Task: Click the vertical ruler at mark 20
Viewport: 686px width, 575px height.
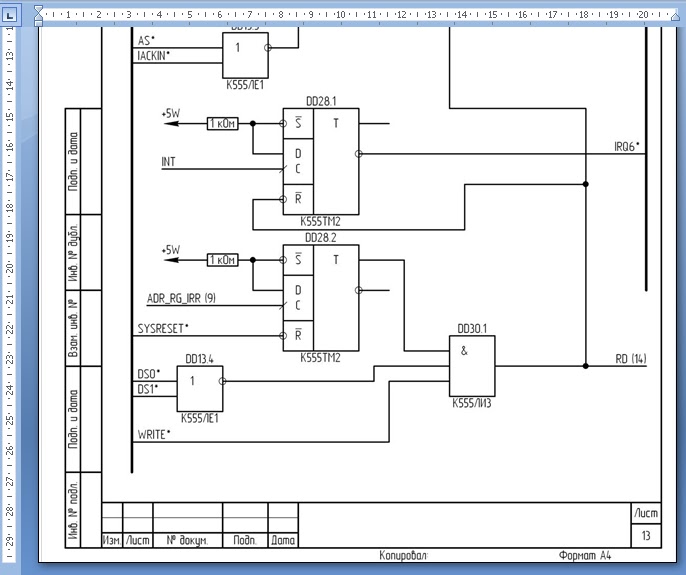Action: (x=10, y=267)
